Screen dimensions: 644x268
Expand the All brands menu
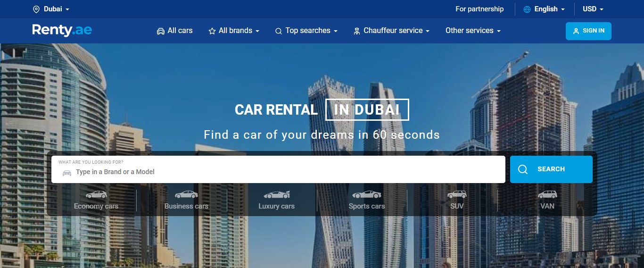tap(234, 31)
